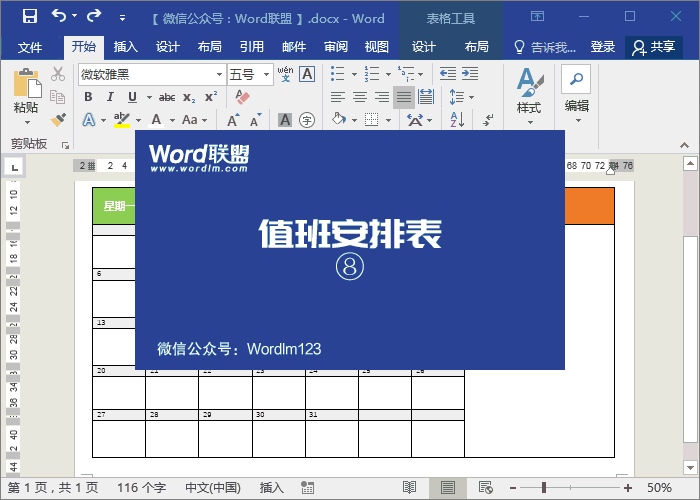Redo the last action

coord(94,16)
